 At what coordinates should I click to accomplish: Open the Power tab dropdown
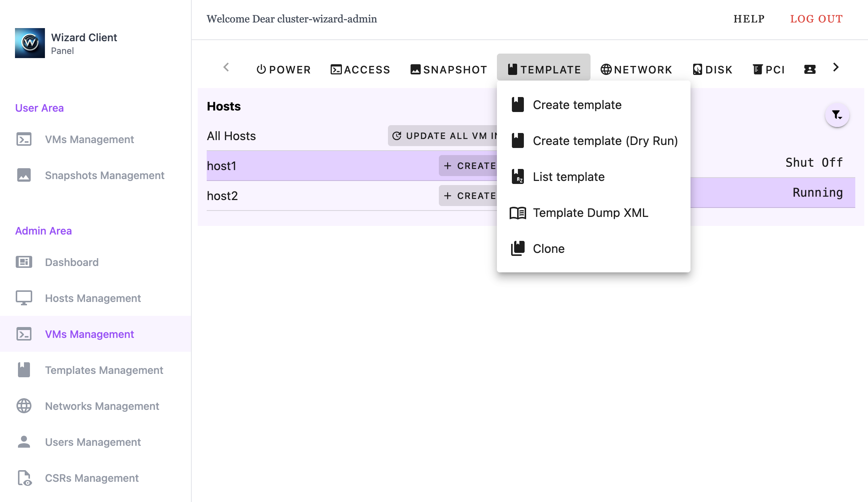point(283,69)
